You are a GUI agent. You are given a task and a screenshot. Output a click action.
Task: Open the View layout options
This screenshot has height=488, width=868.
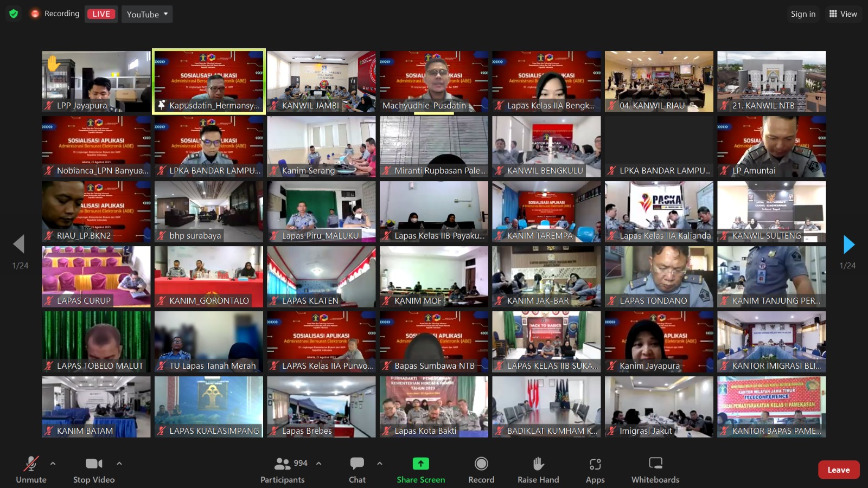click(x=843, y=14)
